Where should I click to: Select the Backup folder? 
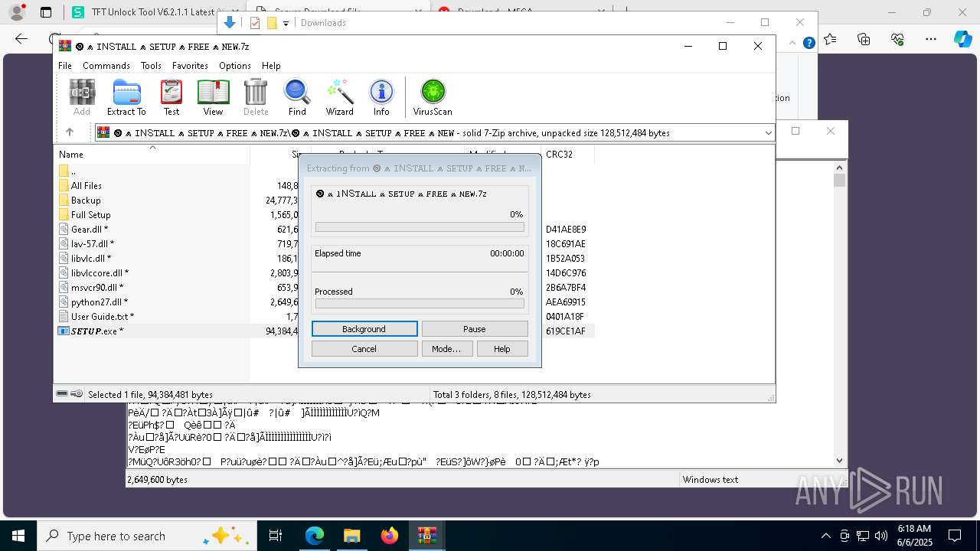[x=86, y=201]
